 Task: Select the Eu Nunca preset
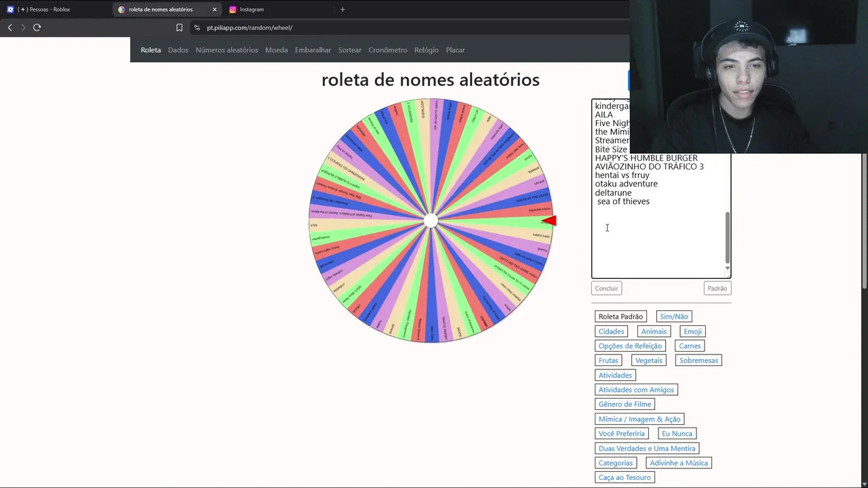coord(677,434)
